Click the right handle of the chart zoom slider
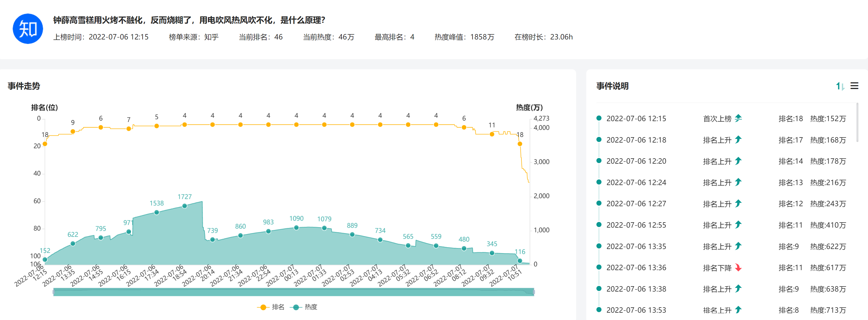Viewport: 868px width, 320px height. [534, 292]
